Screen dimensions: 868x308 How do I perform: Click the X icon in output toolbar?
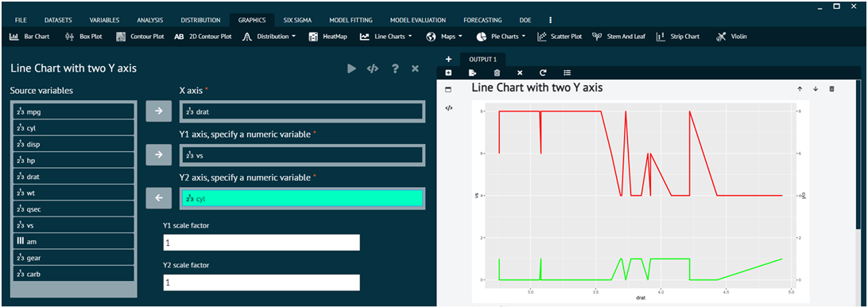coord(520,72)
